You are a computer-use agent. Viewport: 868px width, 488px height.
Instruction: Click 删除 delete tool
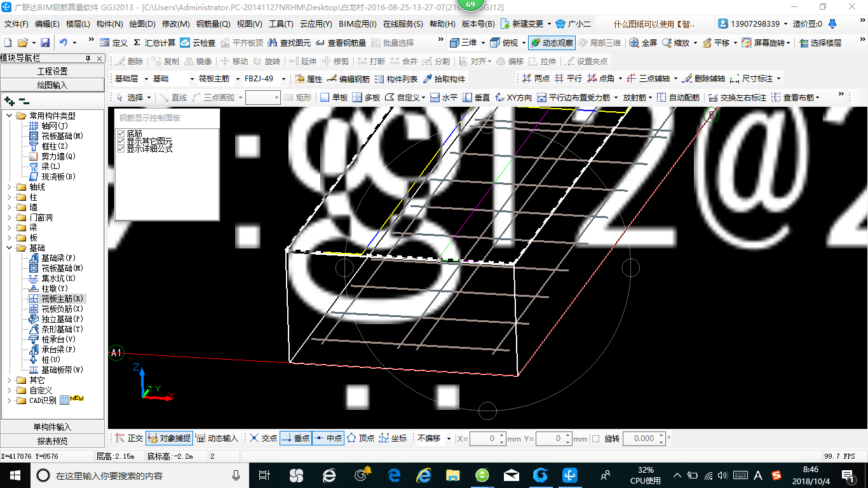130,61
